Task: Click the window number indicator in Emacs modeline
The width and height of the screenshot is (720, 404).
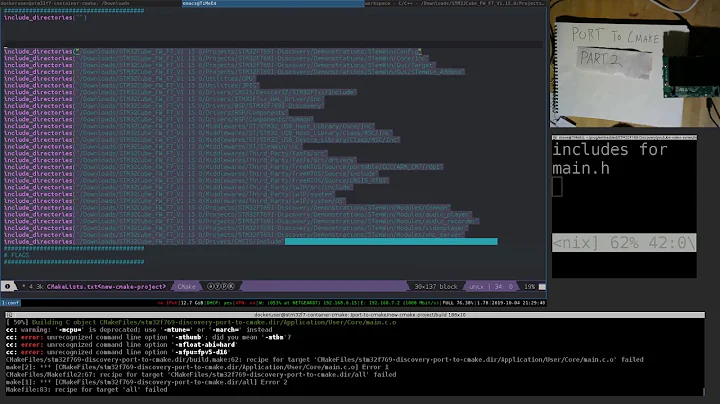Action: pyautogui.click(x=7, y=286)
